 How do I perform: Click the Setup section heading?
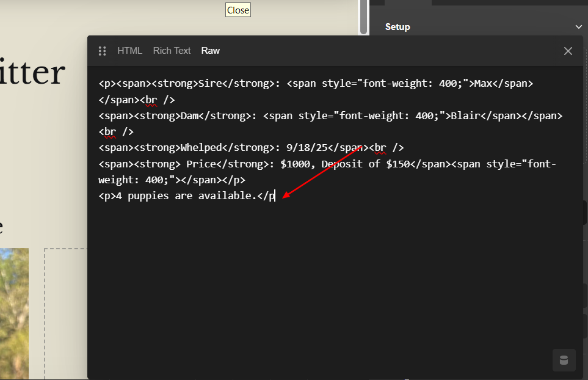pyautogui.click(x=397, y=27)
